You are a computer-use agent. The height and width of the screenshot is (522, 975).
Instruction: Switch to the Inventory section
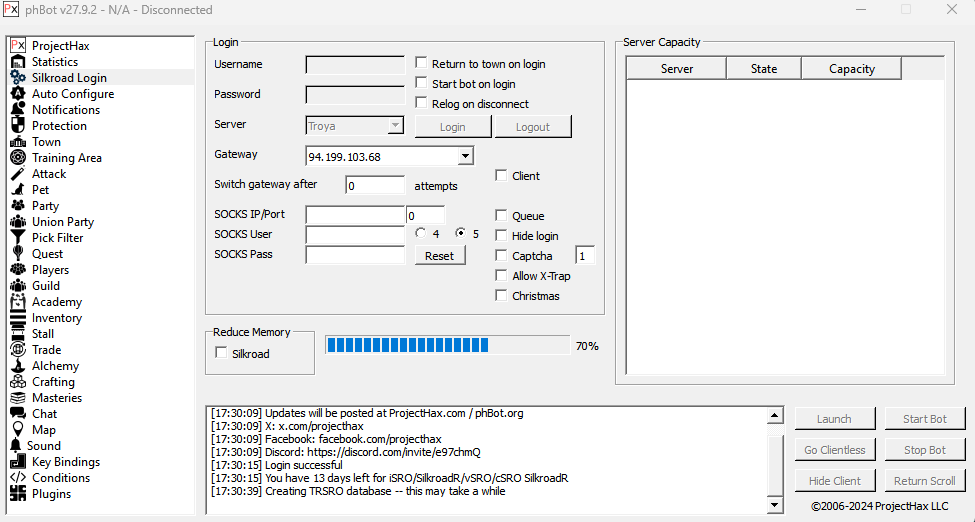click(x=56, y=318)
